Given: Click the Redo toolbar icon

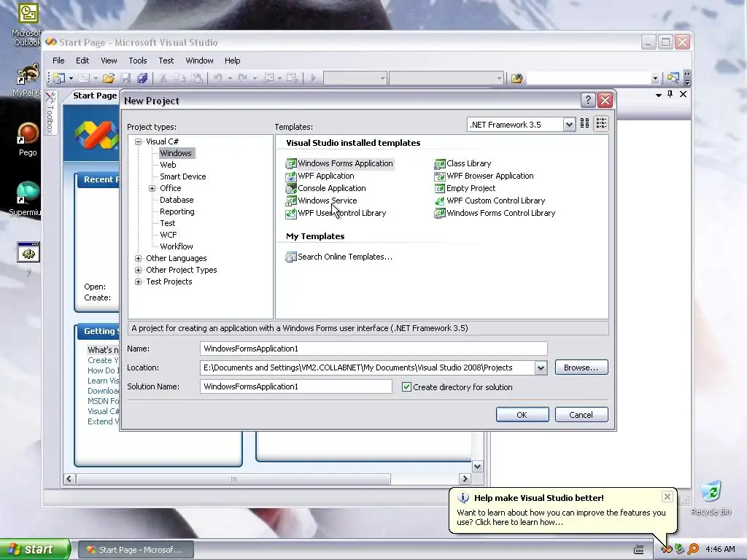Looking at the screenshot, I should coord(242,77).
